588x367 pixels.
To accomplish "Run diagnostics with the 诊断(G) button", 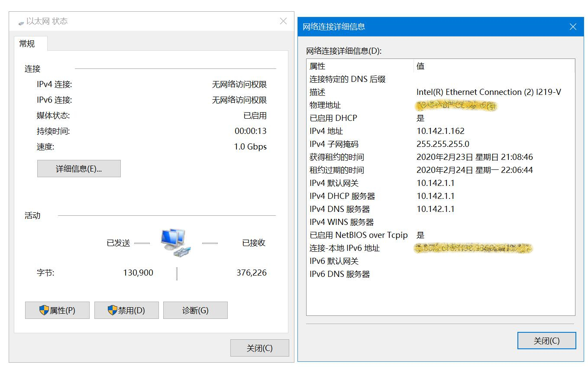I will (x=195, y=310).
